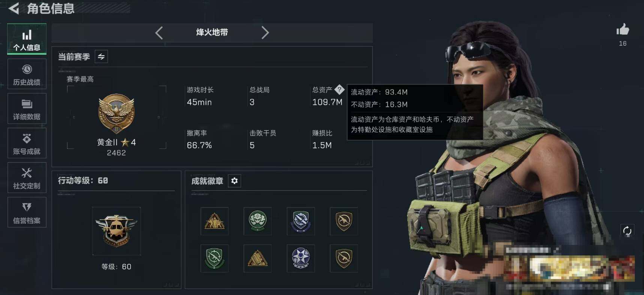
Task: Go back using the top-left arrow
Action: coord(14,8)
